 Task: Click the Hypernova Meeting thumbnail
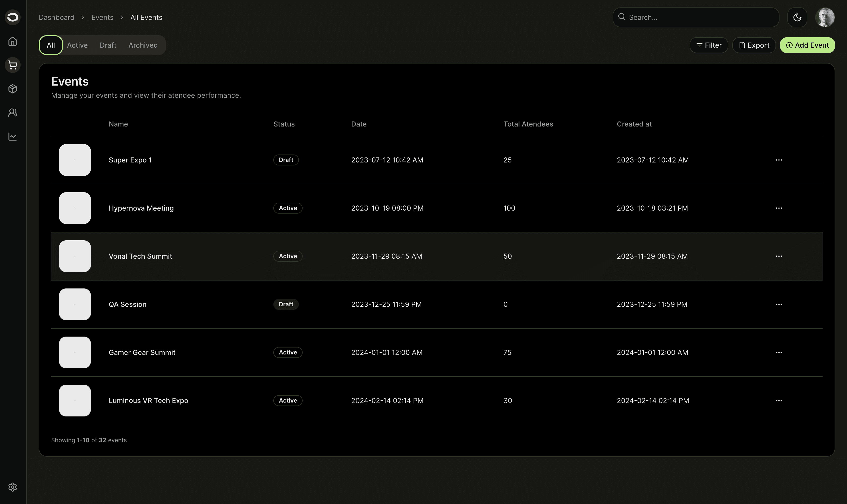click(75, 208)
